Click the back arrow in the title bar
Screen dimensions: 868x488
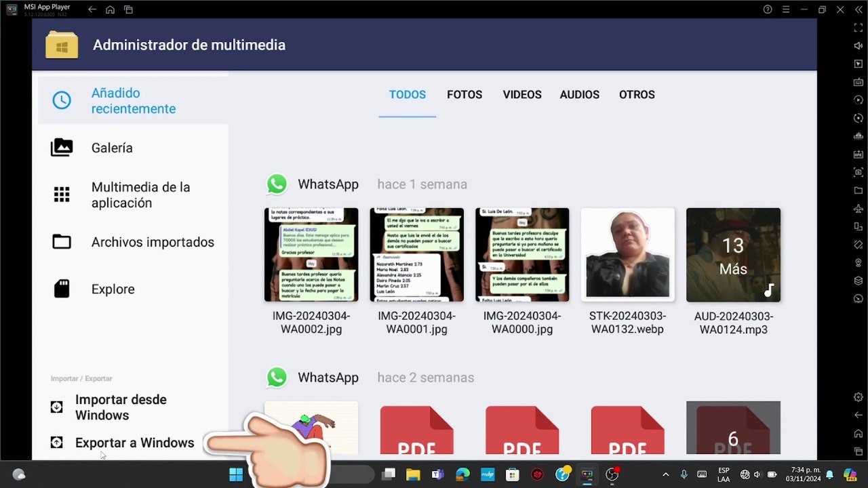point(92,9)
